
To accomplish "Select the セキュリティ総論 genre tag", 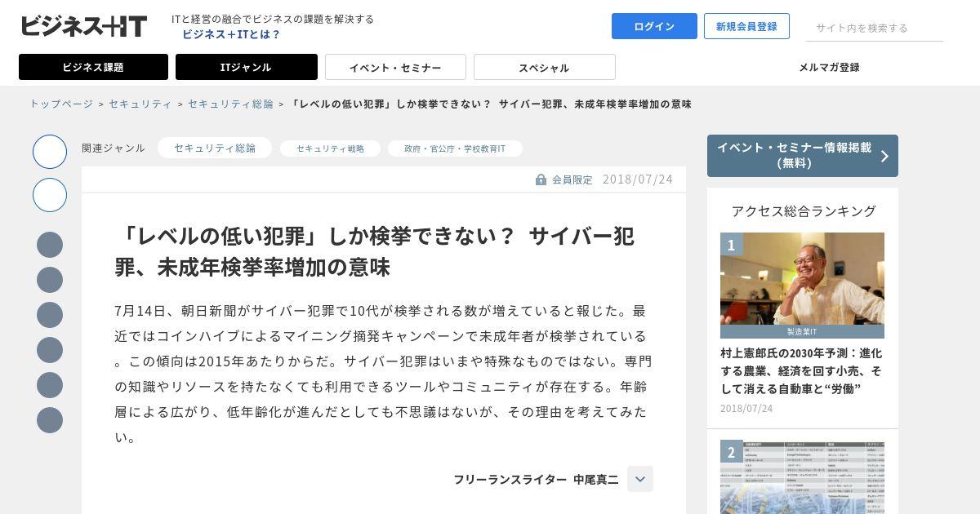I will coord(215,148).
